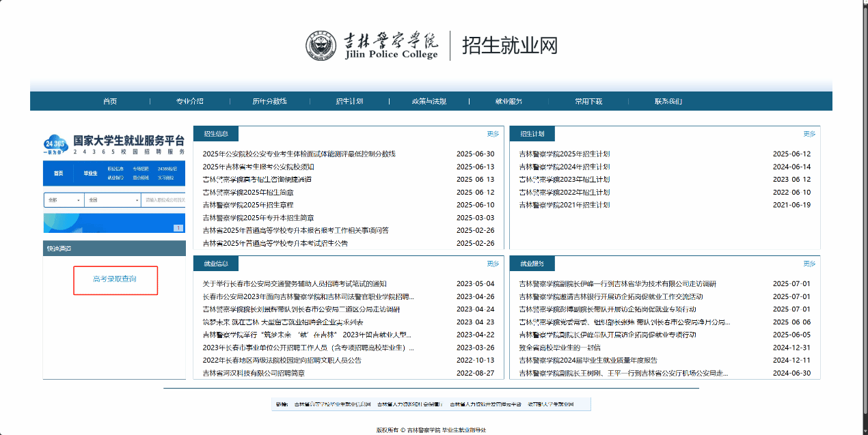
Task: Click footer link 吉林省人力资源和社会保障厅
Action: click(410, 405)
